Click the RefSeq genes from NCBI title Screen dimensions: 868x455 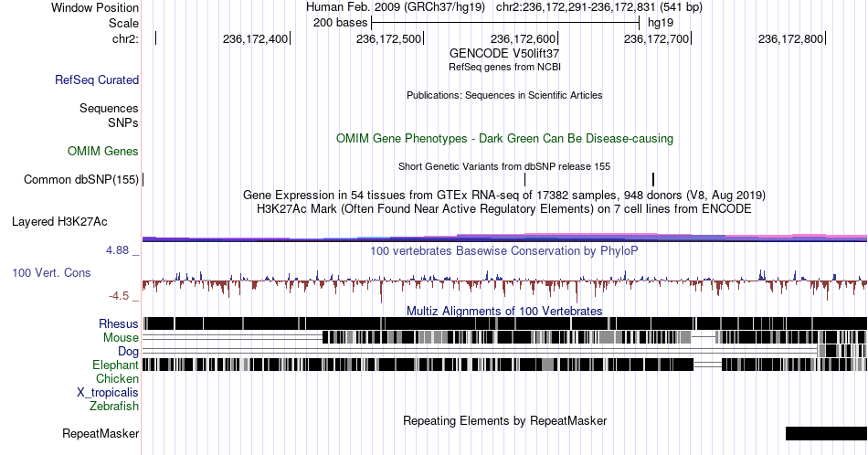[504, 67]
